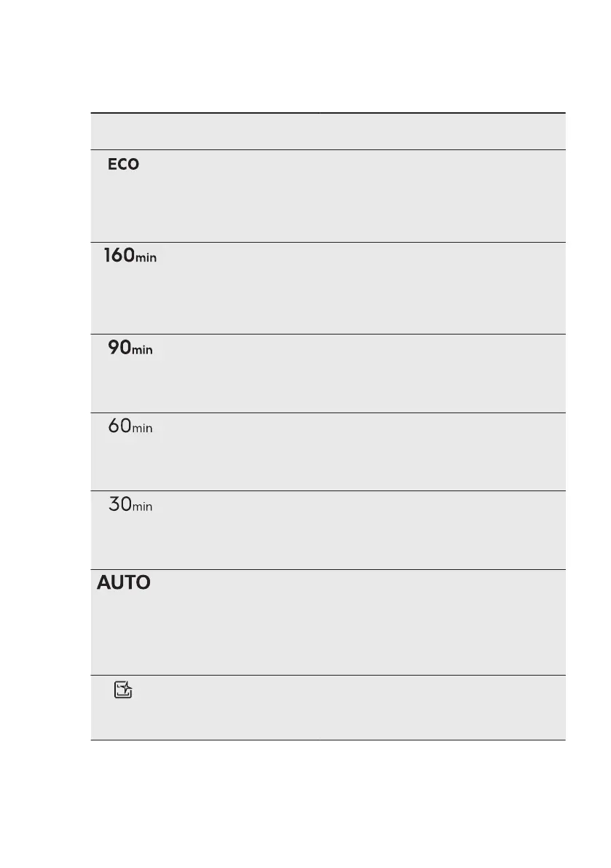Click the empty right cell beside Machine Care icon
Image resolution: width=611 pixels, height=868 pixels.
click(x=441, y=707)
